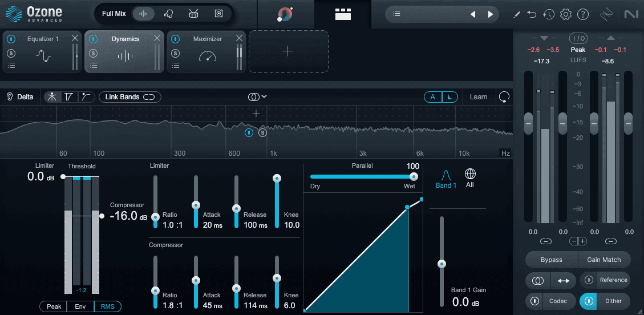
Task: Select the bass speaker focus icon
Action: coord(218,14)
